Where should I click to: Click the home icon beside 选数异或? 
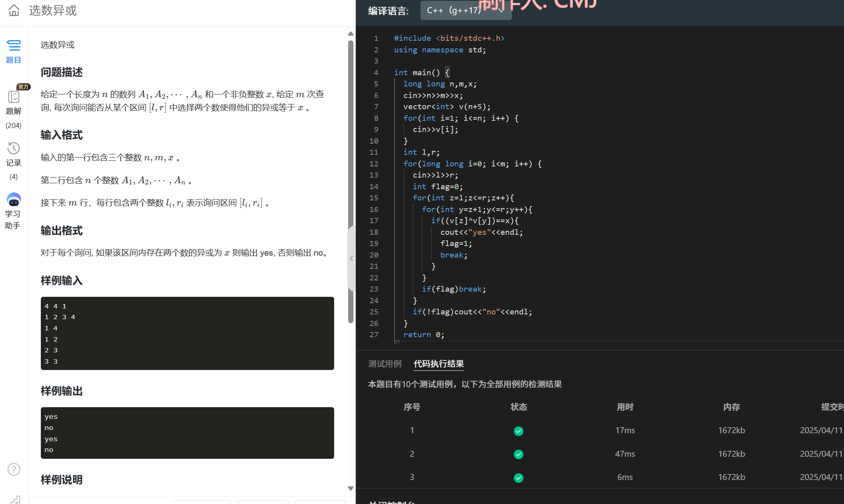(14, 10)
